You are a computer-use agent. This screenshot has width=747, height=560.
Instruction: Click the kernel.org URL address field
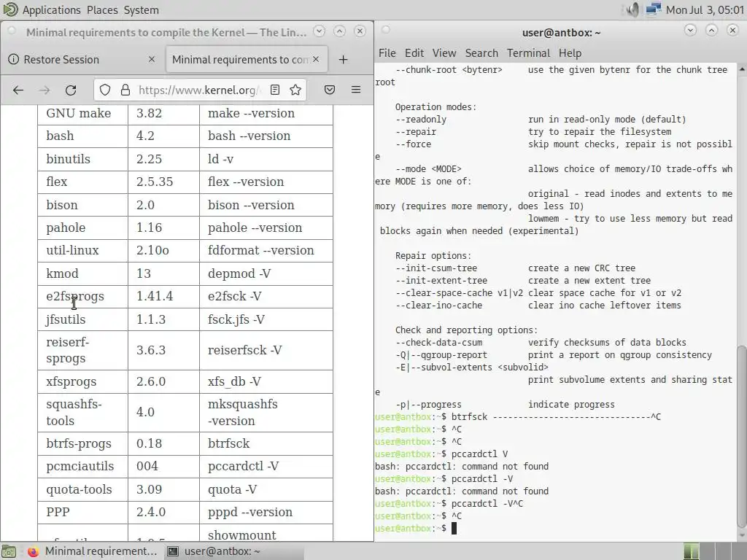coord(198,90)
